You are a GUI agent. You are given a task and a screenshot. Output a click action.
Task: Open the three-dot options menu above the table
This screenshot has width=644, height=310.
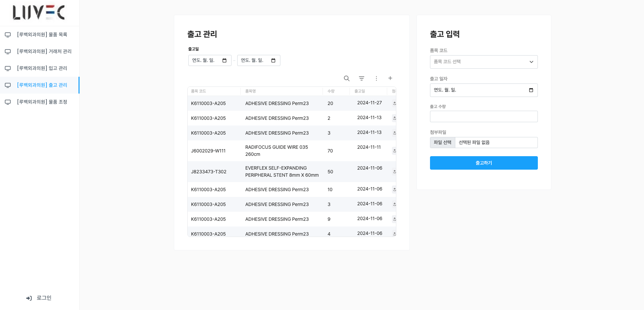pyautogui.click(x=376, y=78)
